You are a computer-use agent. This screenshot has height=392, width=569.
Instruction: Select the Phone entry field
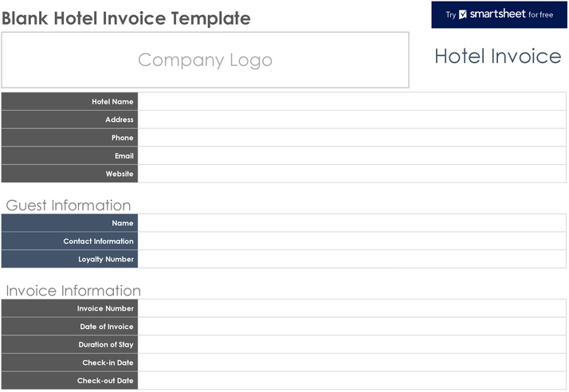pos(351,138)
